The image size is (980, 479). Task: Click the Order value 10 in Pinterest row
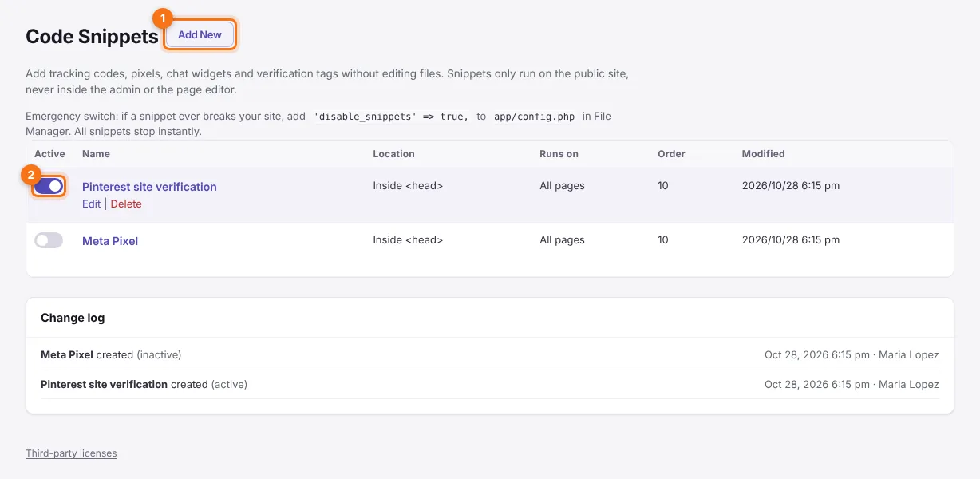point(663,186)
